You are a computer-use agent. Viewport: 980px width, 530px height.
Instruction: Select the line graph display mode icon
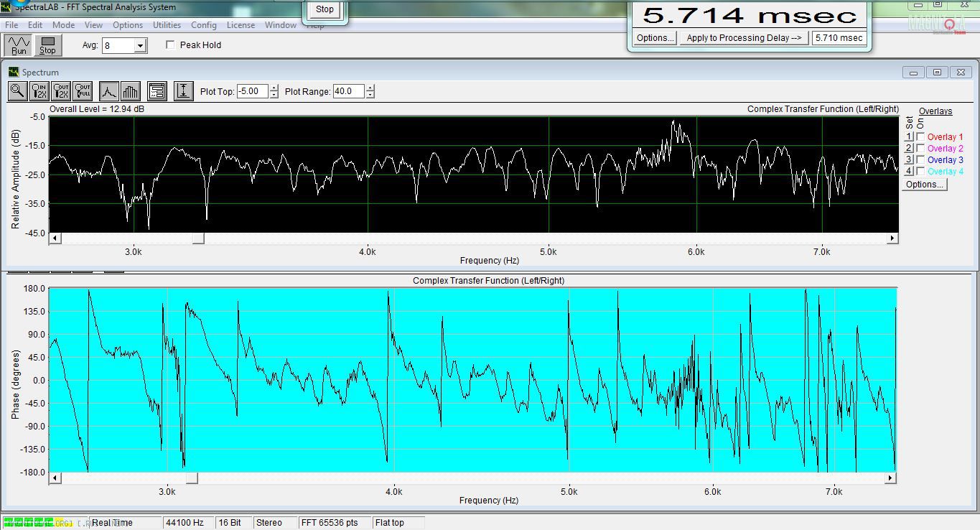pos(108,91)
